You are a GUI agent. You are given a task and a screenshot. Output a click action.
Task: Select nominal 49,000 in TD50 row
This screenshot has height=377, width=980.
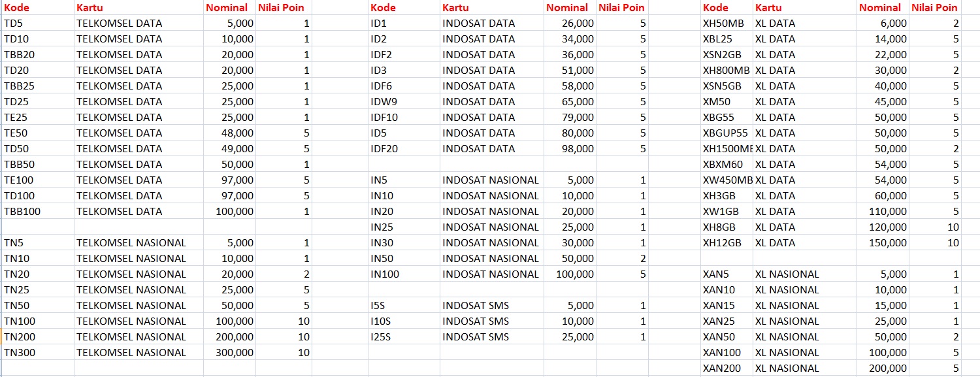229,148
